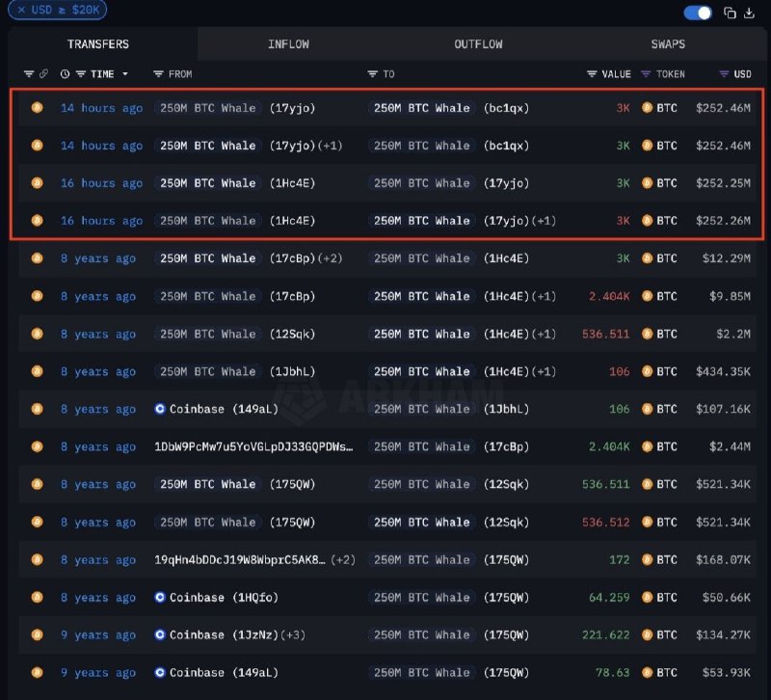Switch to the INFLOW tab
The image size is (771, 700).
click(288, 44)
